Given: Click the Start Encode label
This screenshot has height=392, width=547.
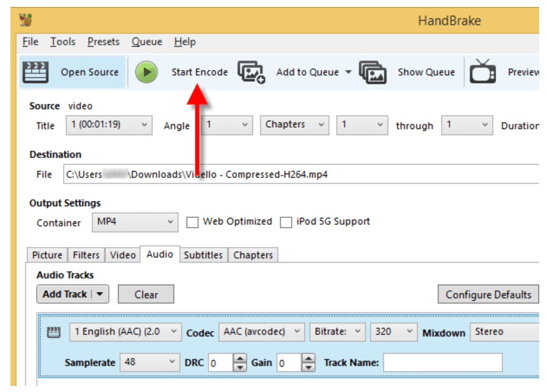Looking at the screenshot, I should (x=199, y=72).
